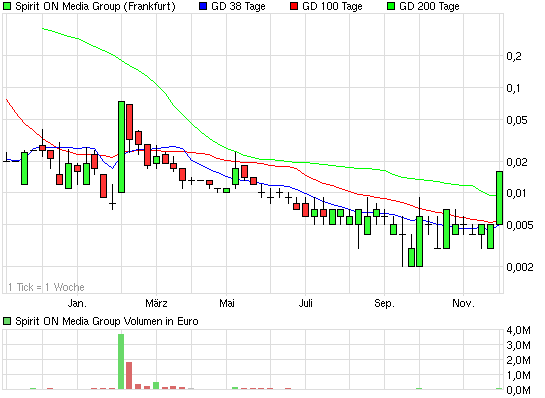Click the 'GD 100 Tage' legend label
545x398 pixels.
[332, 6]
